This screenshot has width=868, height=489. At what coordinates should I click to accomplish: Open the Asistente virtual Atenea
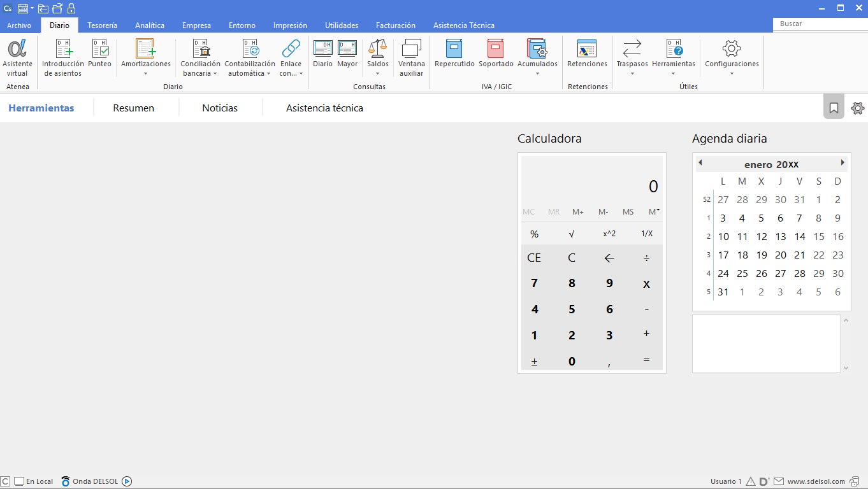17,58
